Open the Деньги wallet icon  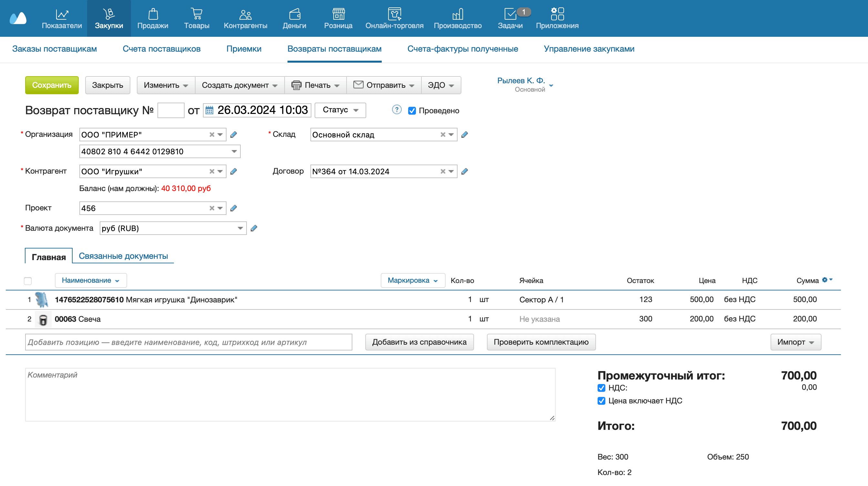point(294,15)
